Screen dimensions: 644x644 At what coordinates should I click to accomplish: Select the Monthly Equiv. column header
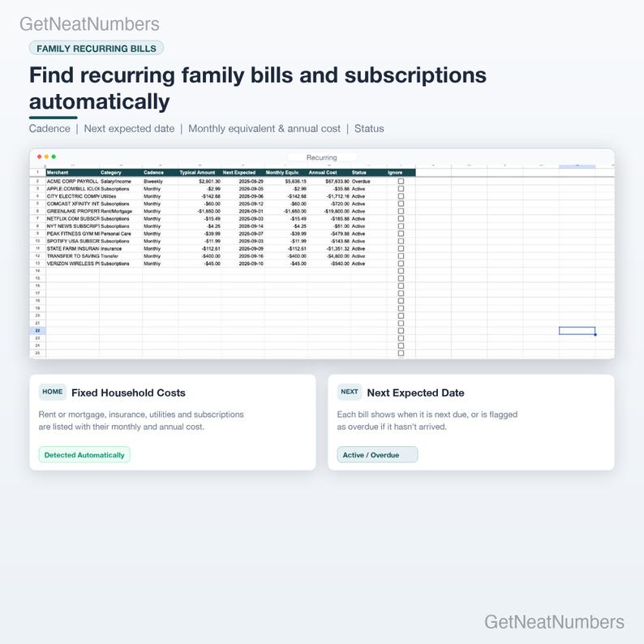[x=286, y=173]
